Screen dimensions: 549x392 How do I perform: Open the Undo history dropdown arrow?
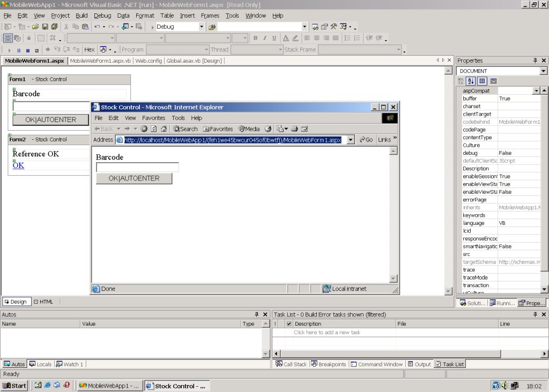point(104,27)
